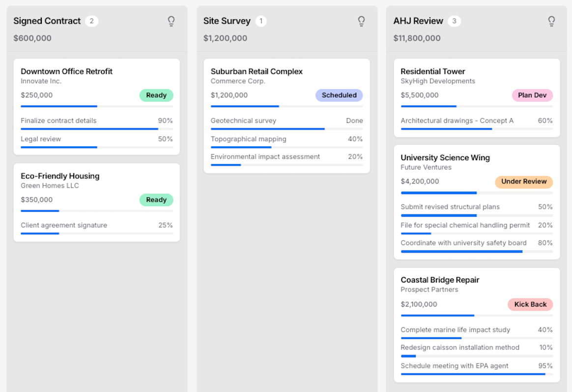Click the lightbulb icon in AHJ Review column
The image size is (572, 392).
551,21
